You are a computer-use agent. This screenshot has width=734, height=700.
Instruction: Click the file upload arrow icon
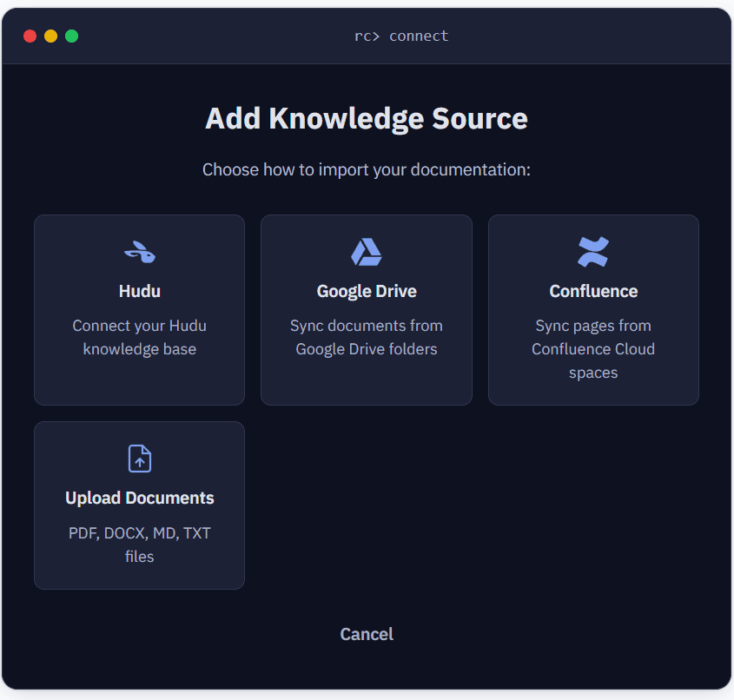click(140, 459)
